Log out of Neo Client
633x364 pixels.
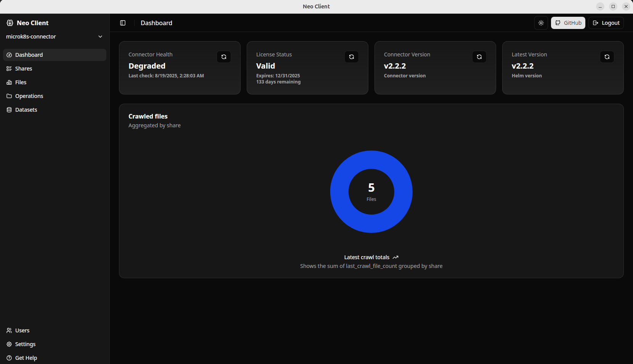pyautogui.click(x=606, y=23)
